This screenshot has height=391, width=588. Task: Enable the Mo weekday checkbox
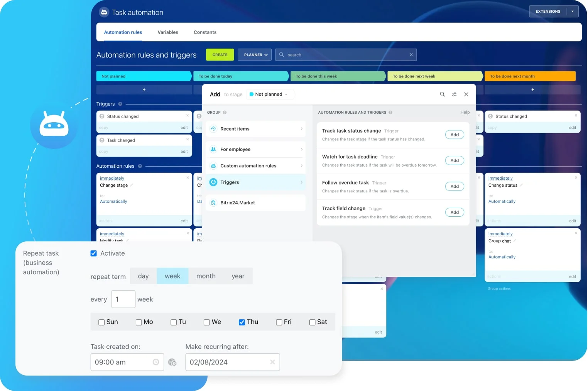[x=138, y=322]
